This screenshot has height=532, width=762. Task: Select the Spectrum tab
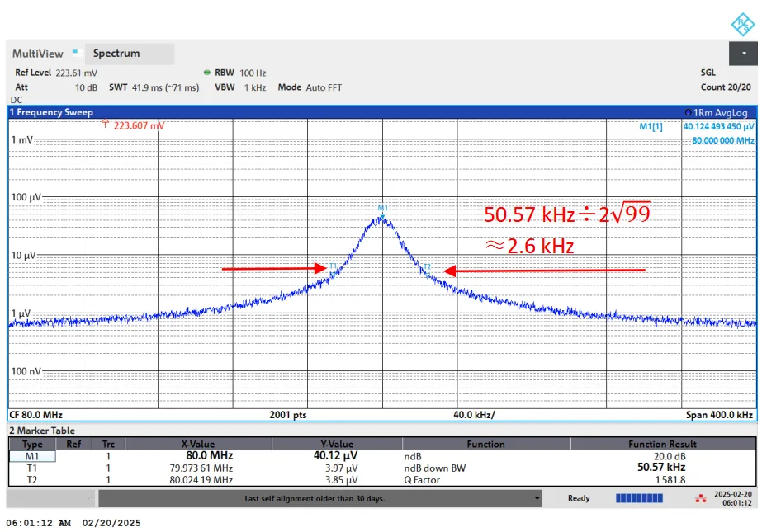coord(116,54)
